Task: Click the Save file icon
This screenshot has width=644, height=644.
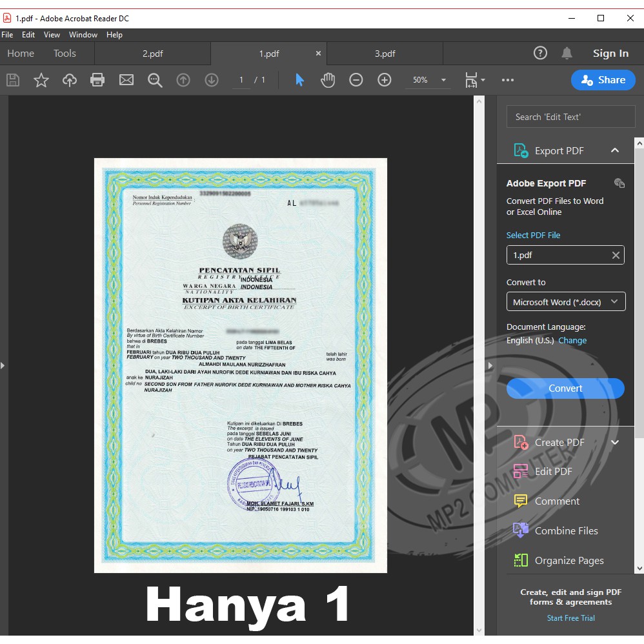Action: pos(13,80)
